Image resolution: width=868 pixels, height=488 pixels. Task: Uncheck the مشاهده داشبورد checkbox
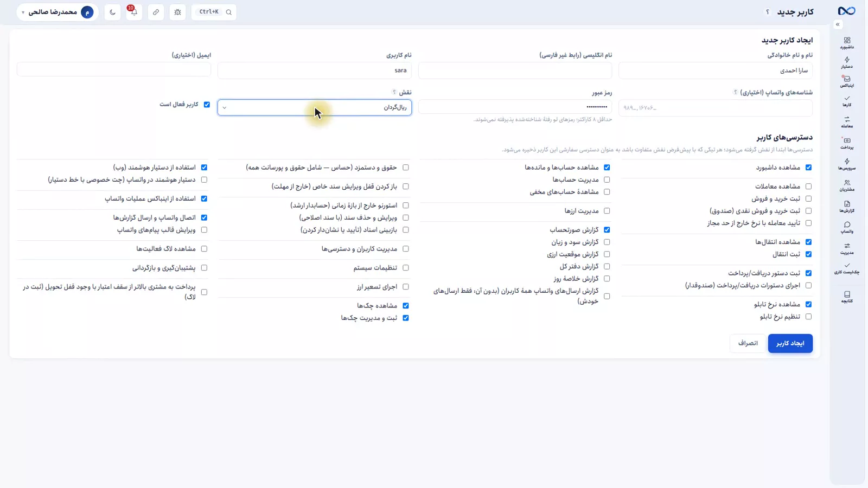pos(808,168)
